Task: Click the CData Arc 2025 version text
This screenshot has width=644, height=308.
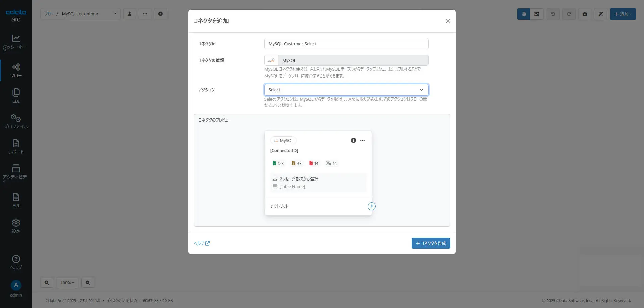Action: click(73, 301)
